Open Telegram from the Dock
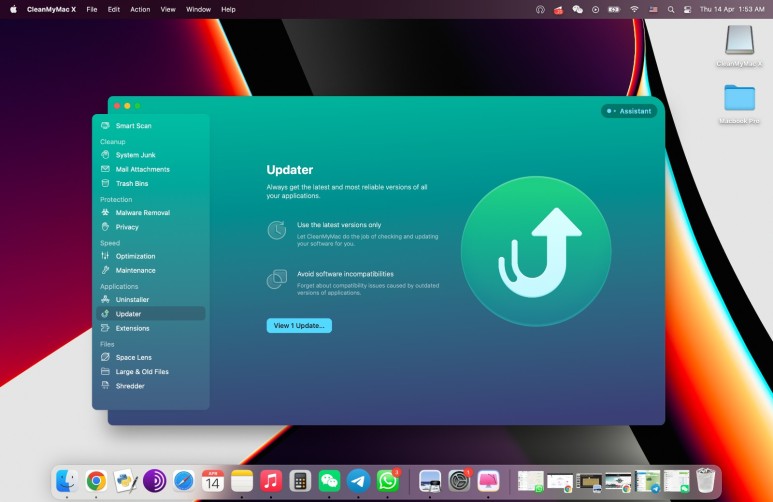773x502 pixels. coord(358,481)
